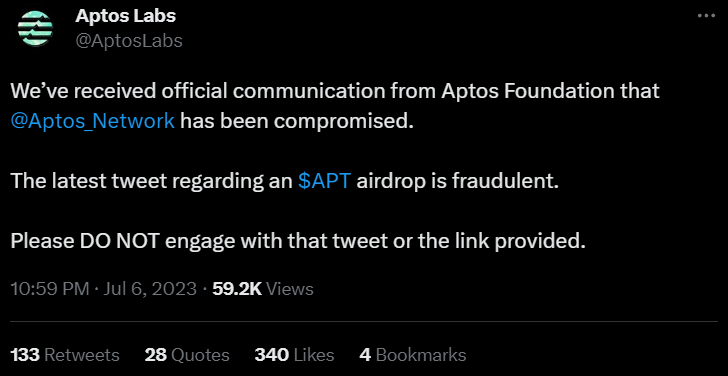Show the 340 Likes list
This screenshot has height=376, width=728.
[294, 355]
